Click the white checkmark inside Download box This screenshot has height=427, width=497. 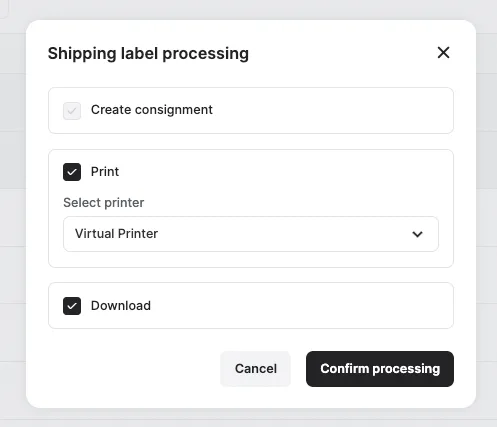(72, 306)
